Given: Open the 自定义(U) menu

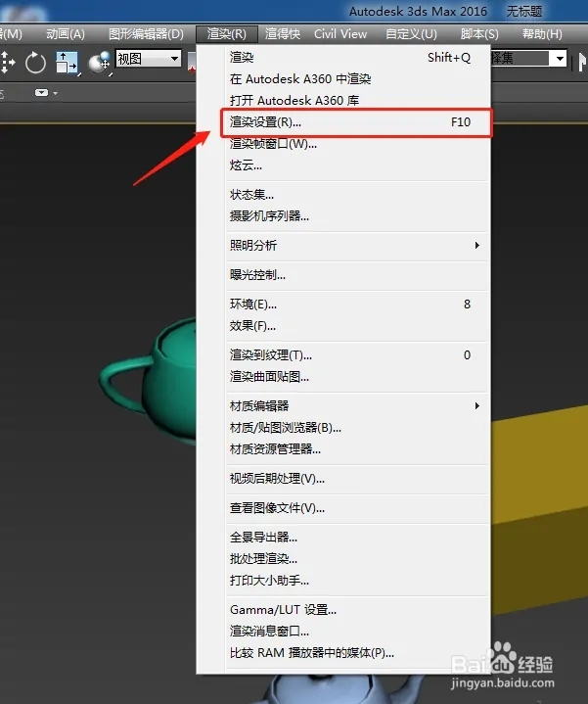Looking at the screenshot, I should click(x=411, y=34).
